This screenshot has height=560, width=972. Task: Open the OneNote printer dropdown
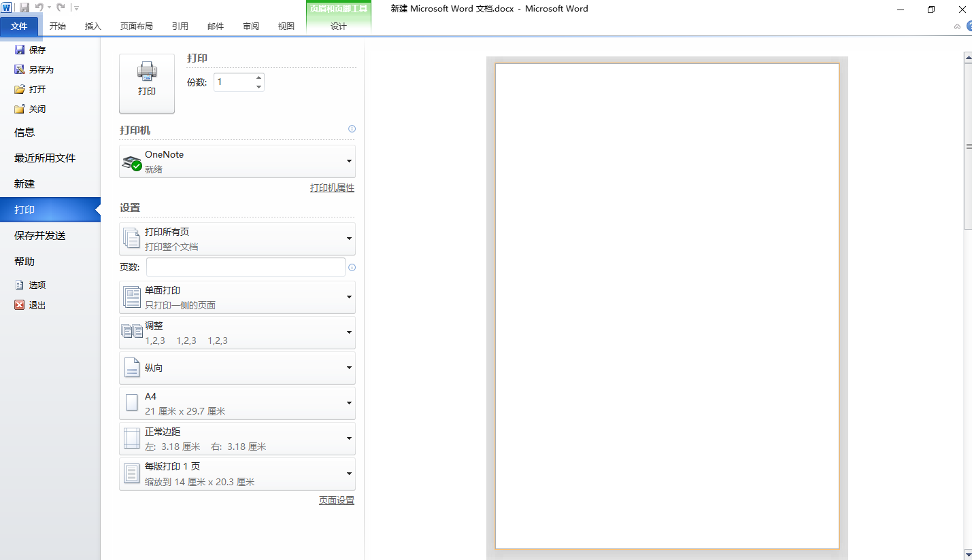point(237,161)
